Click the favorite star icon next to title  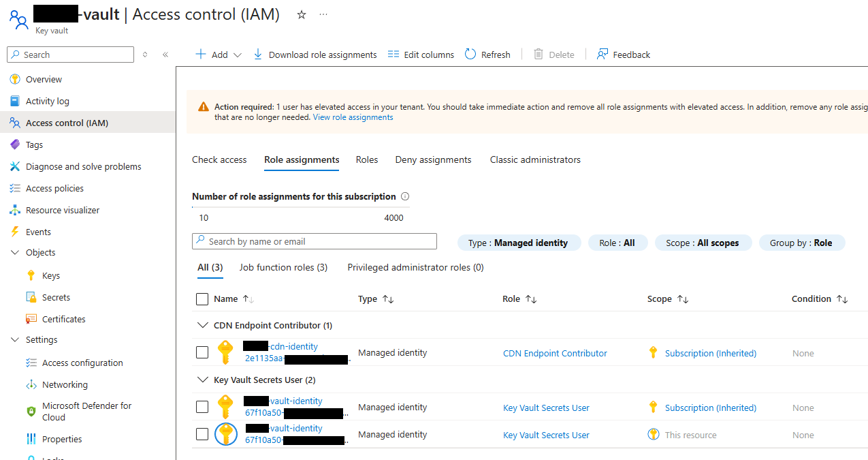[302, 15]
